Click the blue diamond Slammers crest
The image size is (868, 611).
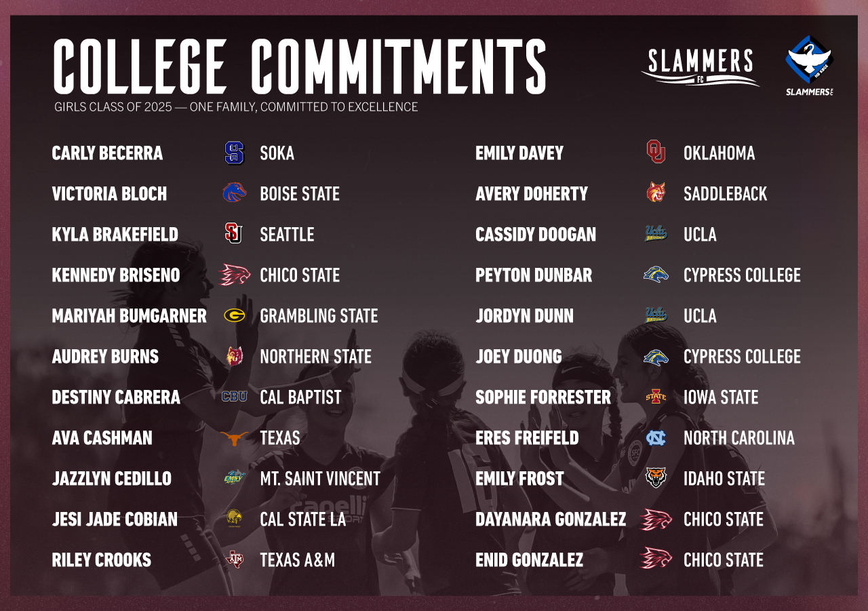pos(809,65)
